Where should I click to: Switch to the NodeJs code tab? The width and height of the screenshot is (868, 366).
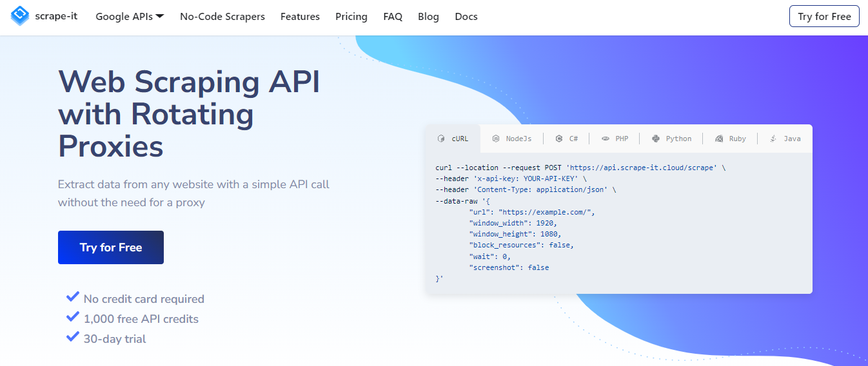(x=511, y=139)
